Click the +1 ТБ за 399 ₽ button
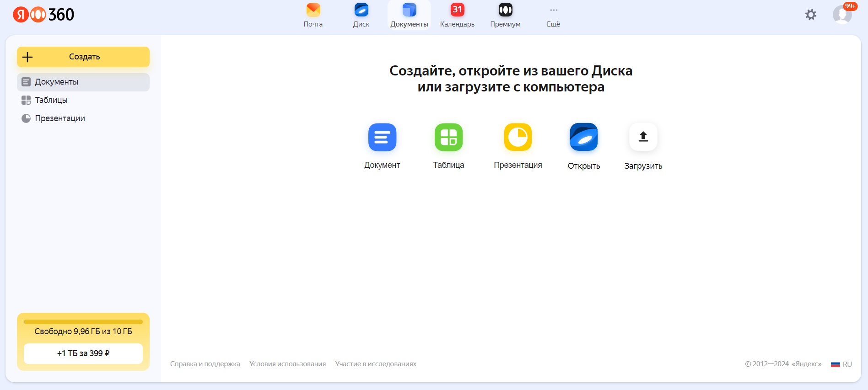 pyautogui.click(x=83, y=353)
